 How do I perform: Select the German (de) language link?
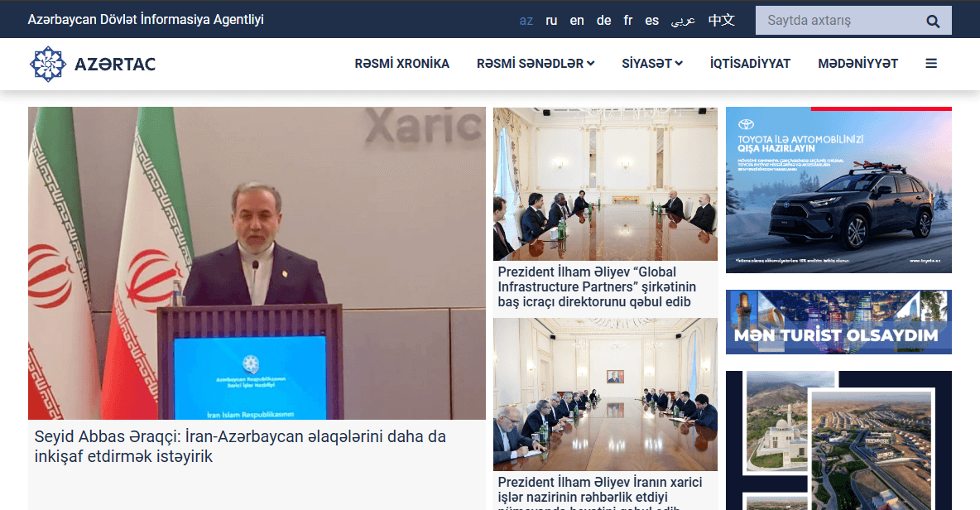tap(603, 21)
